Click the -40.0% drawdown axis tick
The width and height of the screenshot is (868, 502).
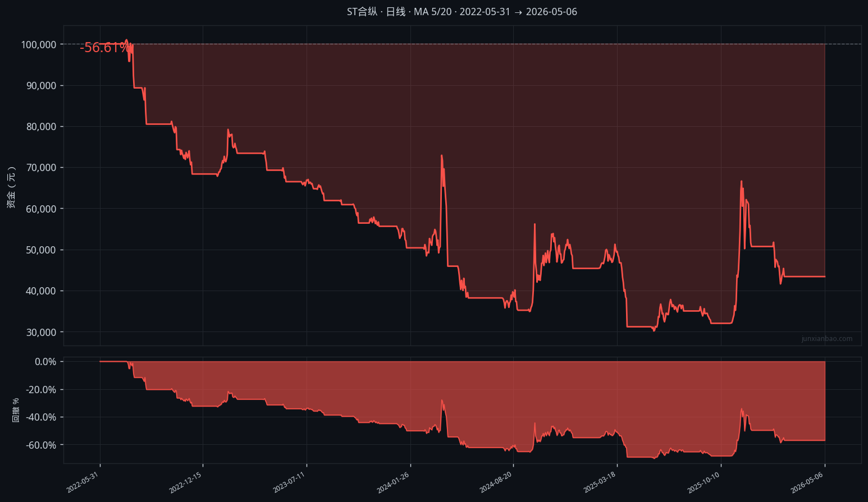[x=41, y=417]
